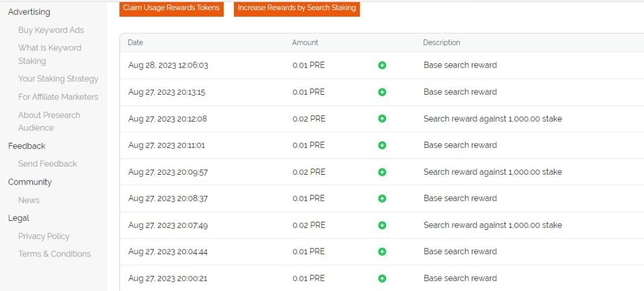
Task: Open Buy Keyword Ads in sidebar
Action: 51,30
